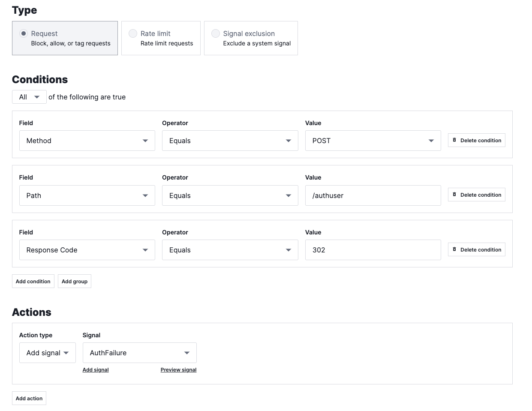
Task: Click the Add signal link
Action: coord(96,370)
